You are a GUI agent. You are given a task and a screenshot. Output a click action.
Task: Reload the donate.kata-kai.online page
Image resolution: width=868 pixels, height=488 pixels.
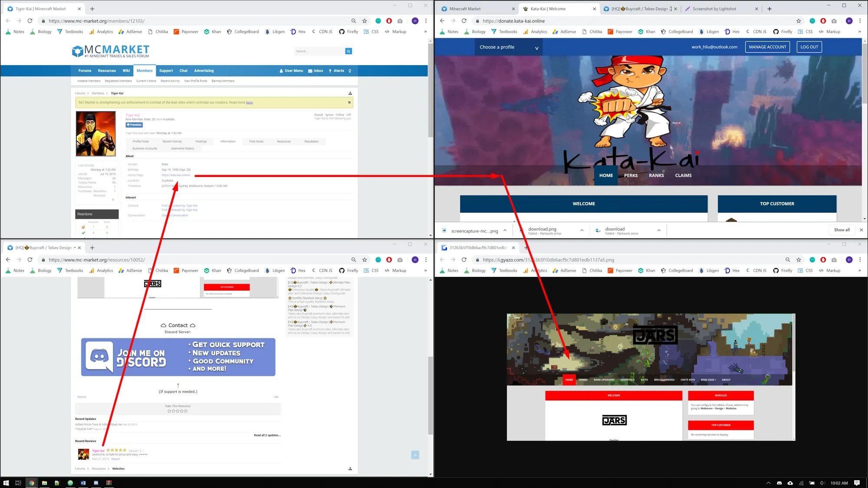(x=464, y=21)
